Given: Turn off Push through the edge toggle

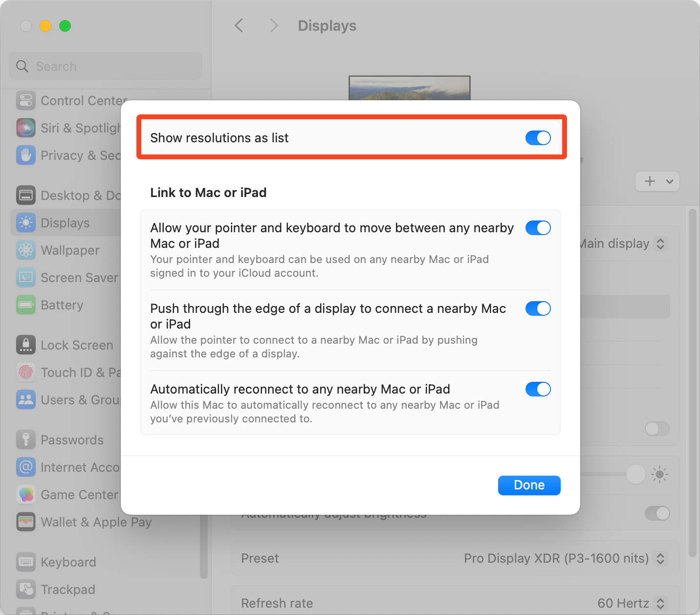Looking at the screenshot, I should point(538,308).
